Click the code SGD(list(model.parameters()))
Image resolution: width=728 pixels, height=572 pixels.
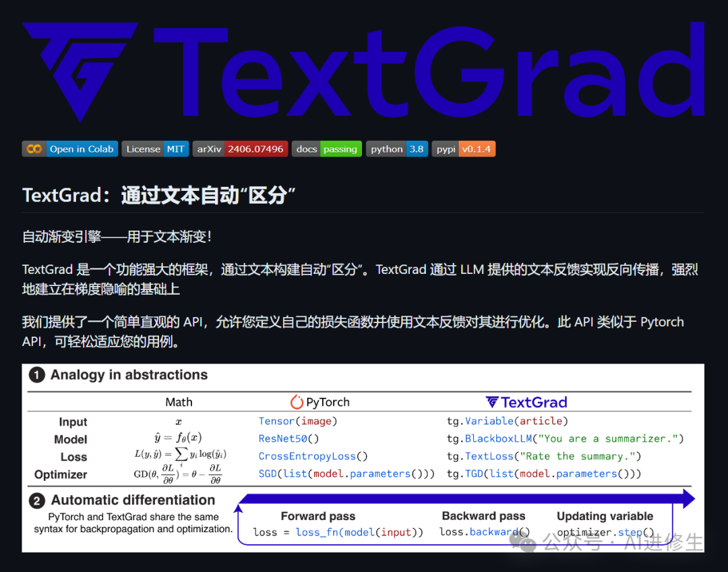pos(346,474)
